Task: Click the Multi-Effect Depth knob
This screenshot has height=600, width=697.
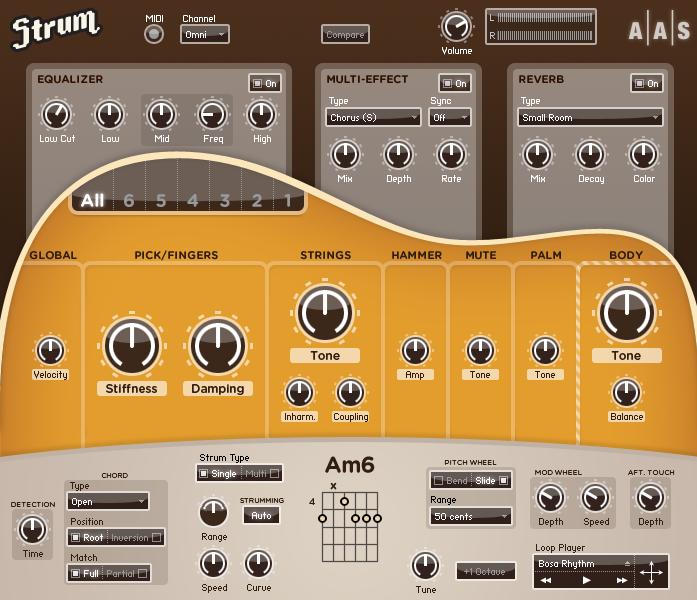Action: point(398,155)
